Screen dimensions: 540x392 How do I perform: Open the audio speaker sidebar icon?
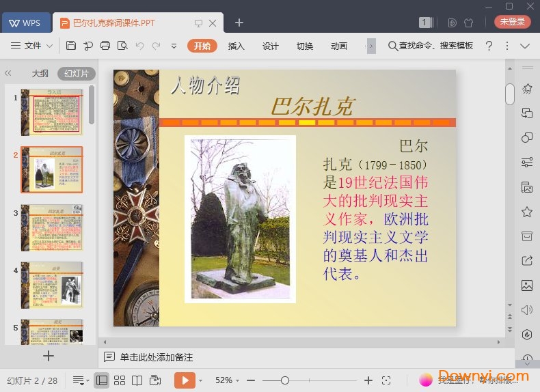[527, 310]
